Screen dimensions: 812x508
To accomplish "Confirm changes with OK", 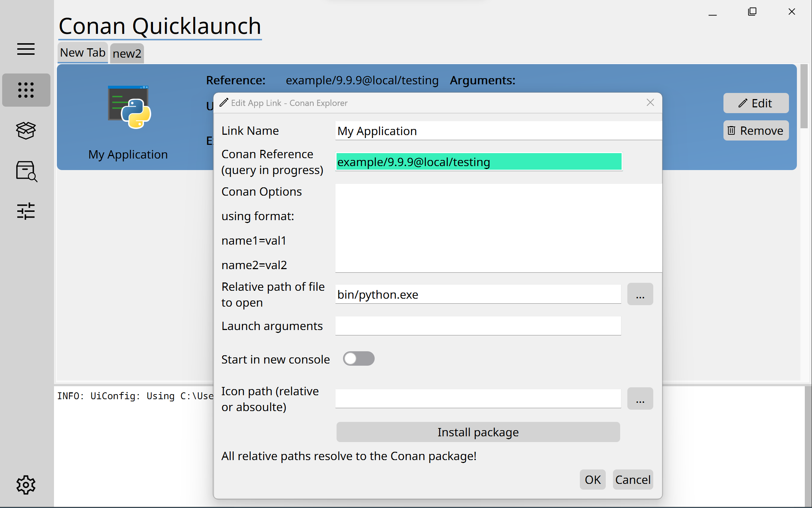I will [592, 480].
